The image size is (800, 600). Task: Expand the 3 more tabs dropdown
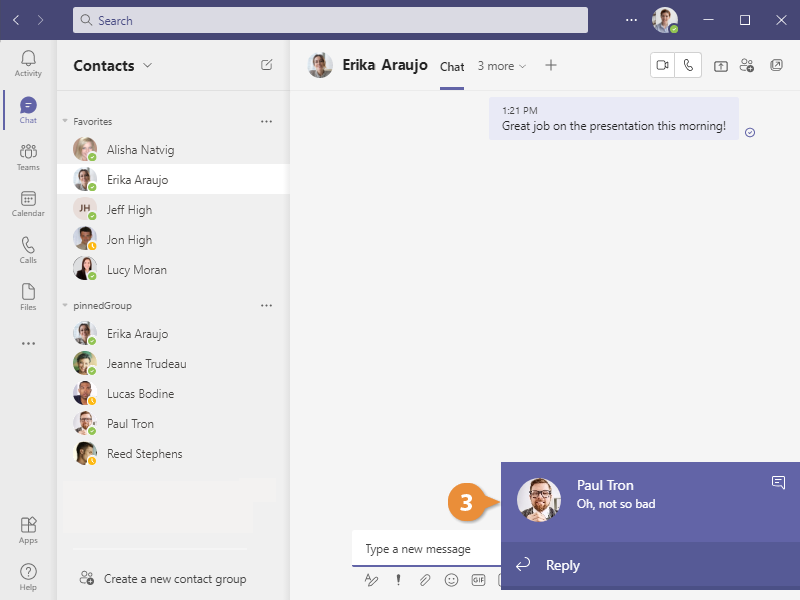click(x=501, y=66)
